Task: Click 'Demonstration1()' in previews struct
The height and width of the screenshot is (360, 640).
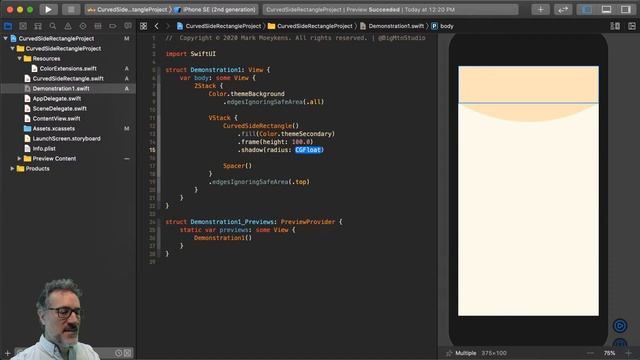Action: (223, 238)
